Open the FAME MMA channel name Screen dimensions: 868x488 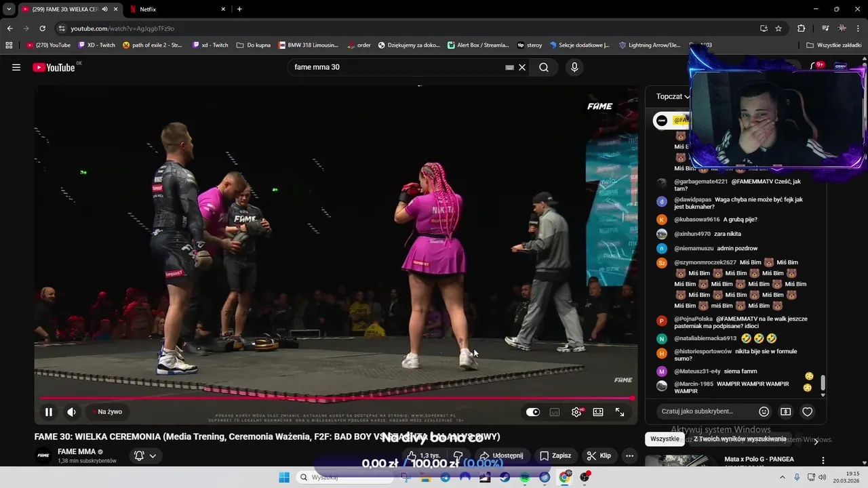[77, 452]
